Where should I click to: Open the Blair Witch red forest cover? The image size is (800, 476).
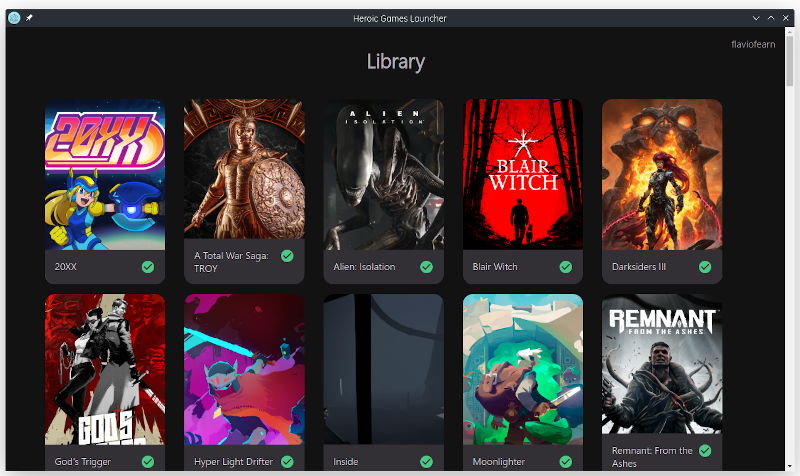click(523, 174)
